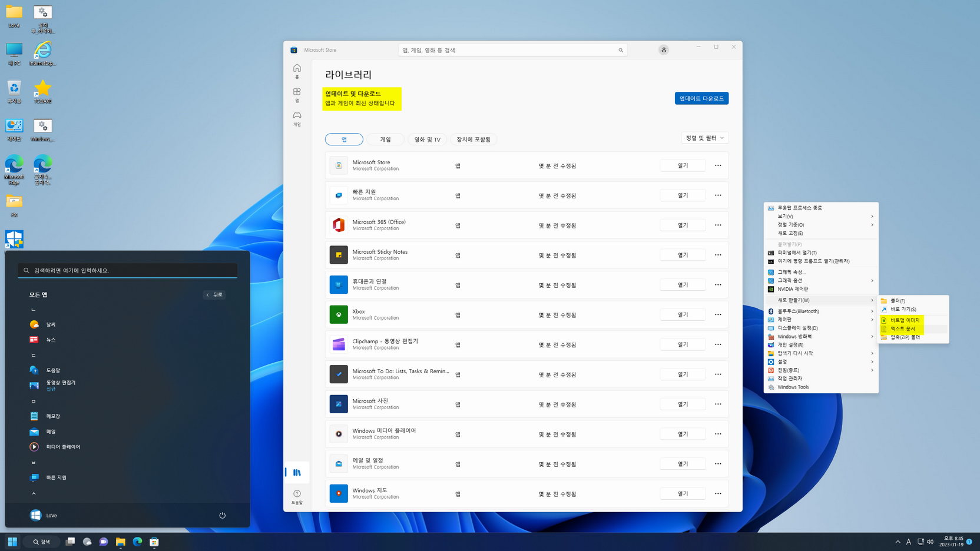The width and height of the screenshot is (980, 551).
Task: Go to the Store home icon in sidebar
Action: 297,71
